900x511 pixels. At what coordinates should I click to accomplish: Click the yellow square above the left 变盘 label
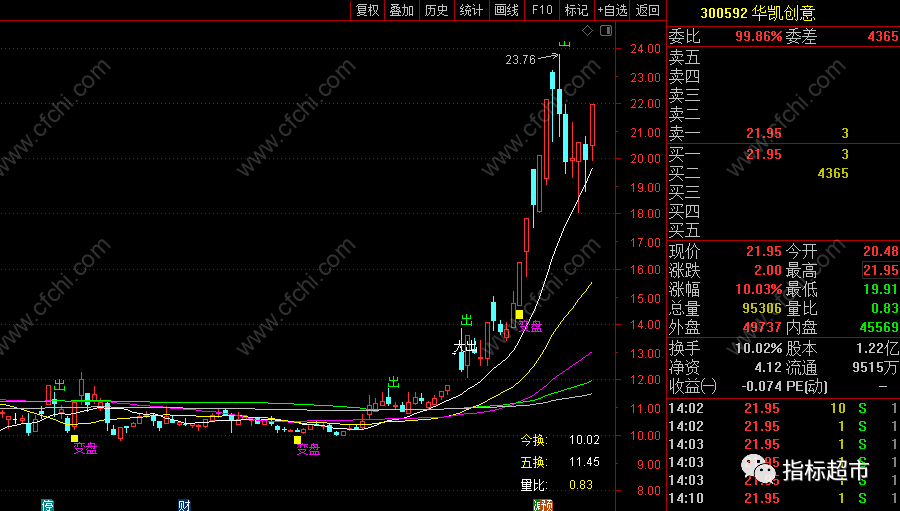[x=75, y=438]
